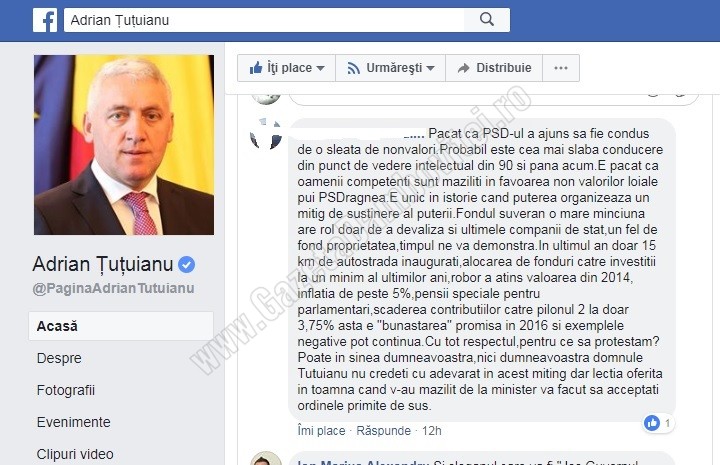Click the Îmi place link under comment
Image resolution: width=720 pixels, height=465 pixels.
tap(321, 431)
